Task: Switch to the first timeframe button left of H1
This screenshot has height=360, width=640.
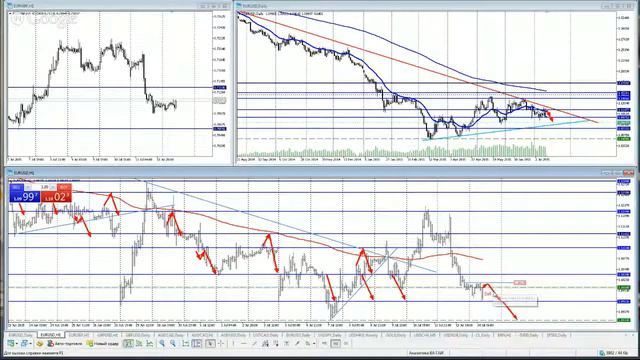Action: click(324, 344)
